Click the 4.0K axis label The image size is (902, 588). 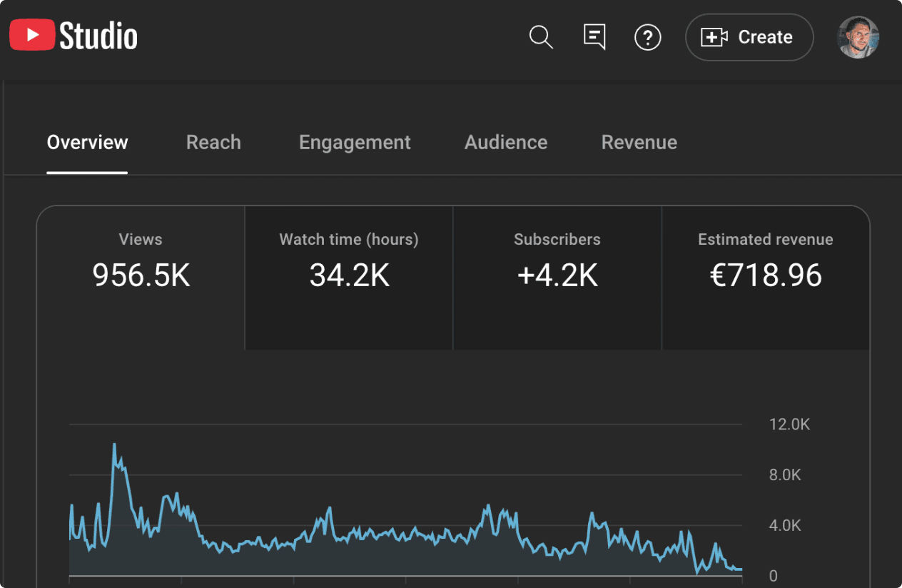785,526
